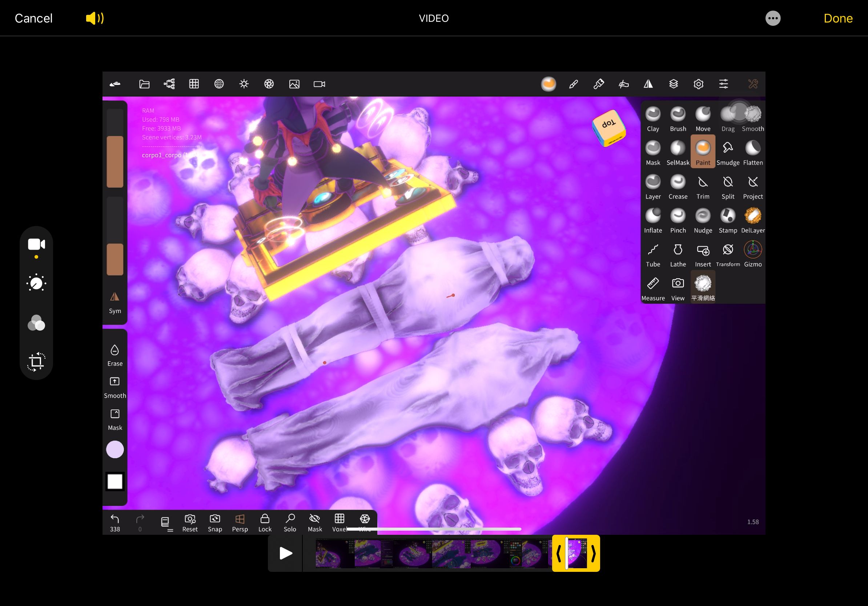
Task: Toggle Sym symmetry on left sidebar
Action: coord(115,302)
